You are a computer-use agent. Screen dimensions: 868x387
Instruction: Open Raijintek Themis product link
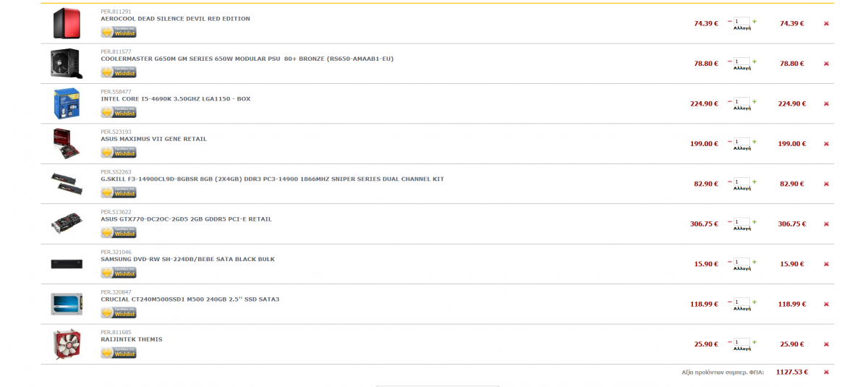tap(132, 339)
